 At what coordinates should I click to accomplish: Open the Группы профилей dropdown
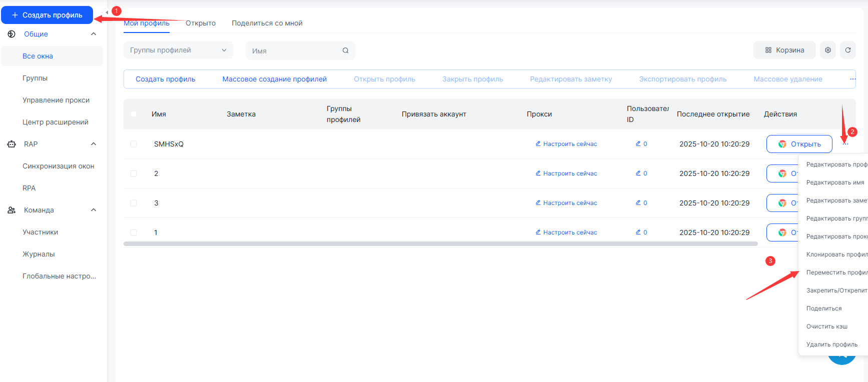pyautogui.click(x=178, y=50)
